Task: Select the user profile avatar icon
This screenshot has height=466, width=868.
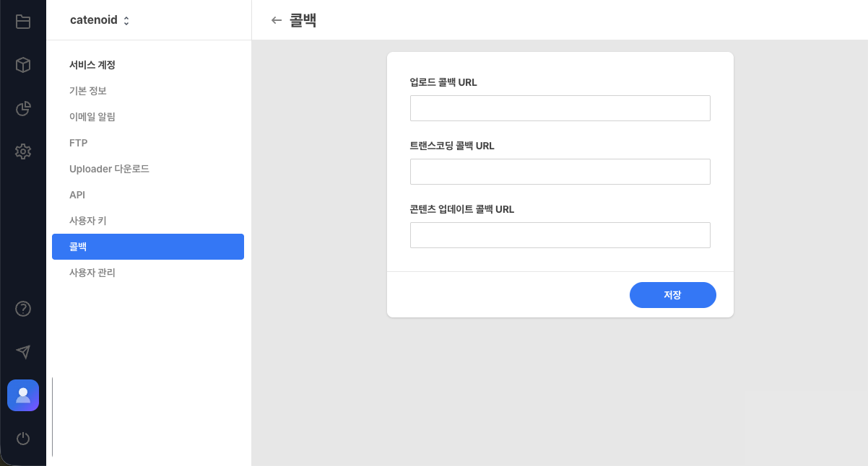Action: pos(22,395)
